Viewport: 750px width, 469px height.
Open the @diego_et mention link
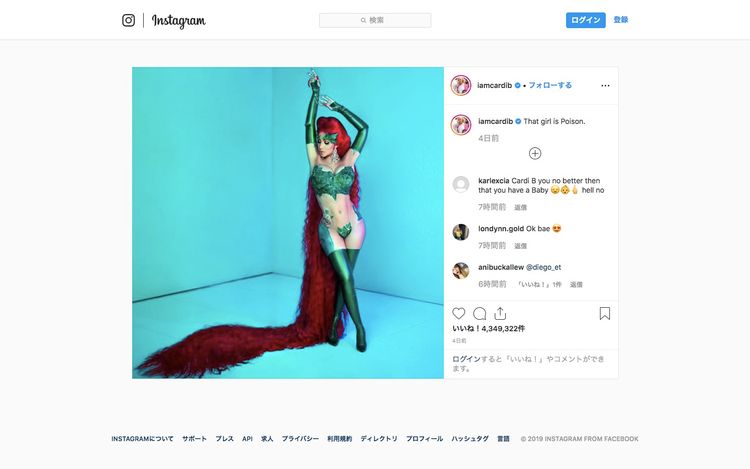543,267
